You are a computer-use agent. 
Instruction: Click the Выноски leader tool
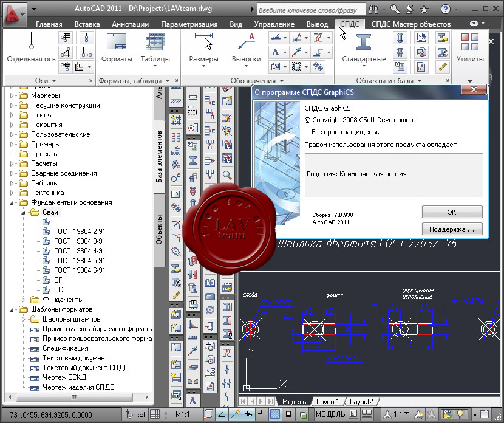coord(246,50)
